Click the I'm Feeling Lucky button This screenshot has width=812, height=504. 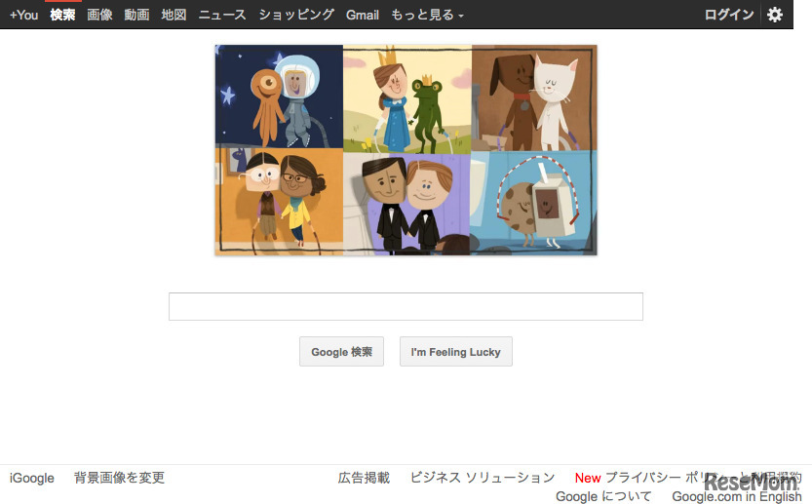tap(456, 352)
